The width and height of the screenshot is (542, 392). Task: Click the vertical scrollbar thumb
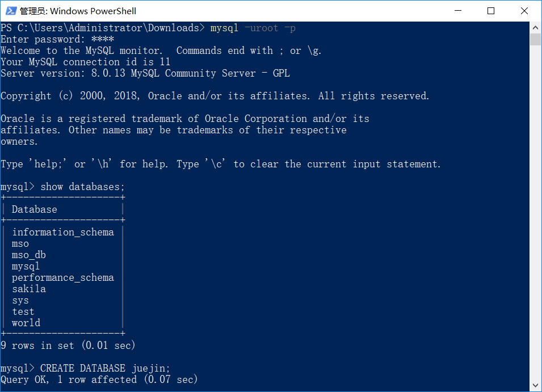point(536,39)
